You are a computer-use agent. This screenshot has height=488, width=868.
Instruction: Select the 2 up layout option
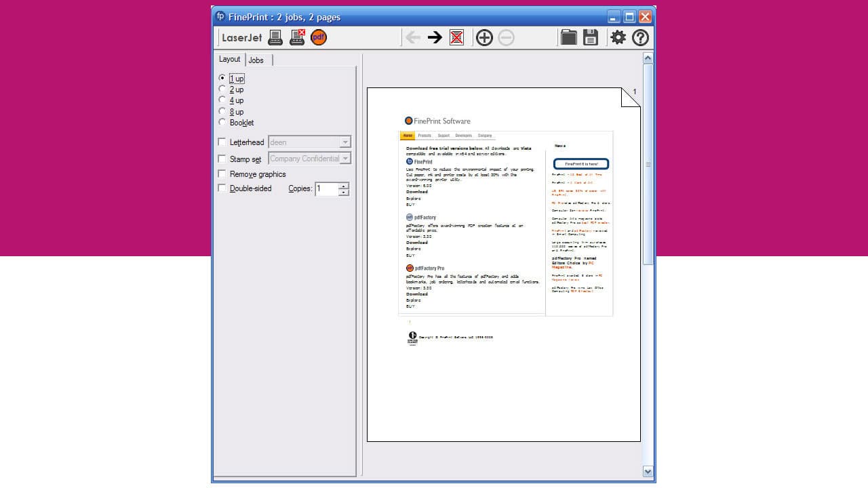point(222,89)
